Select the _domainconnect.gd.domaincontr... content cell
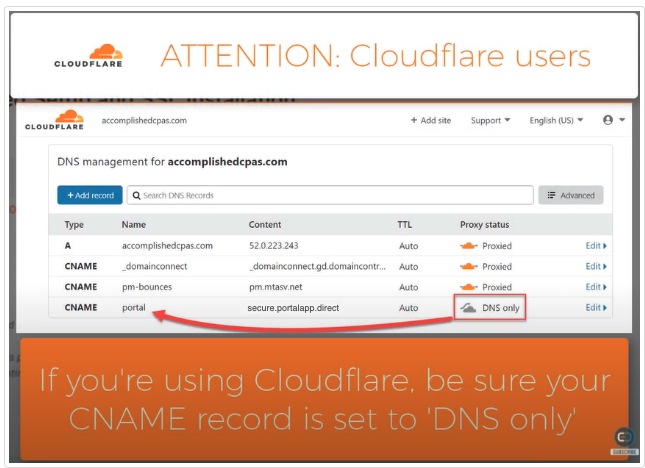The width and height of the screenshot is (645, 468). point(317,266)
